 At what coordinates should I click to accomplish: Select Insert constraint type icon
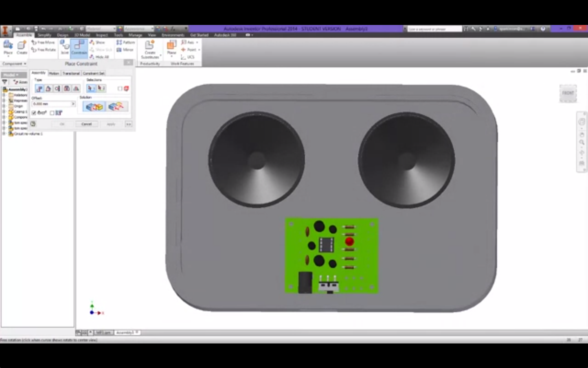pyautogui.click(x=67, y=88)
